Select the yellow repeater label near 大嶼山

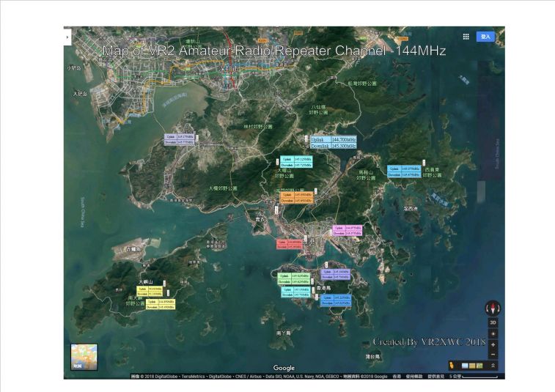pyautogui.click(x=150, y=292)
